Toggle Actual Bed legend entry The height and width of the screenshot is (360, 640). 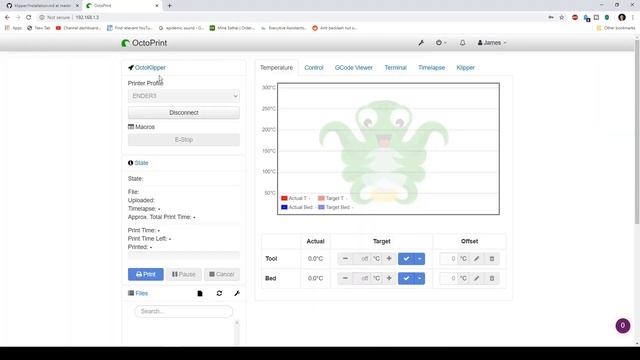298,207
